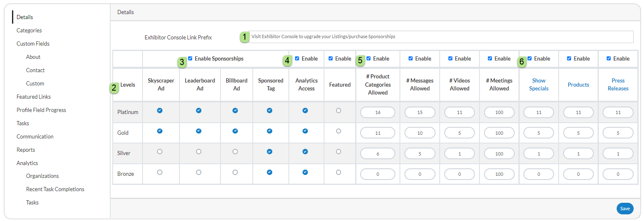Select Featured radio for Bronze level
The image size is (644, 221).
pos(339,172)
